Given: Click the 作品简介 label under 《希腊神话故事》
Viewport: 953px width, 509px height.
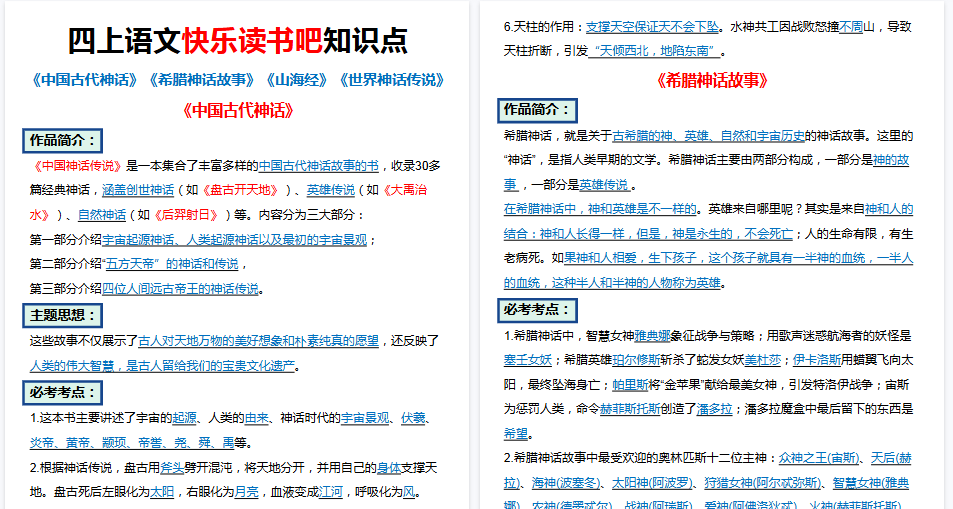Looking at the screenshot, I should (537, 110).
